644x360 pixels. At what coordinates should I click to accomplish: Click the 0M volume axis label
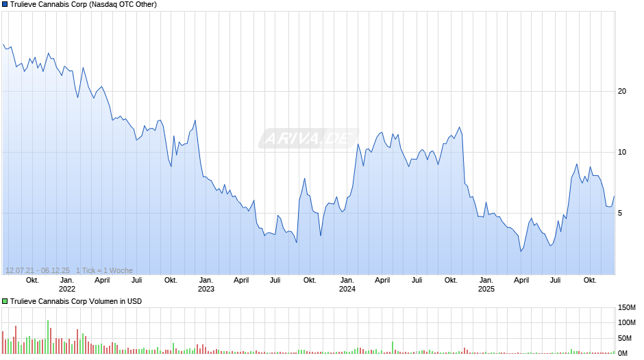[623, 353]
